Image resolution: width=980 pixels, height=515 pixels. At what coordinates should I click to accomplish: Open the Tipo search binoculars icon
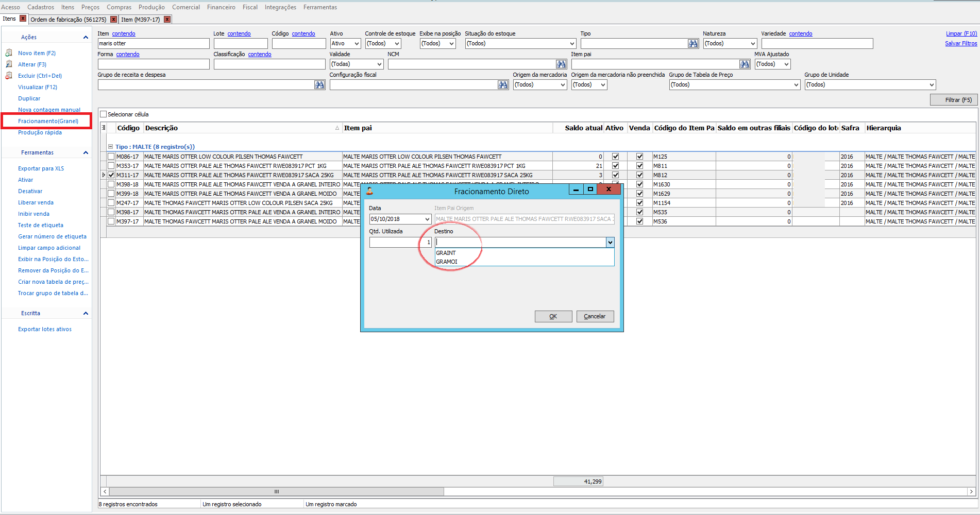pyautogui.click(x=693, y=44)
